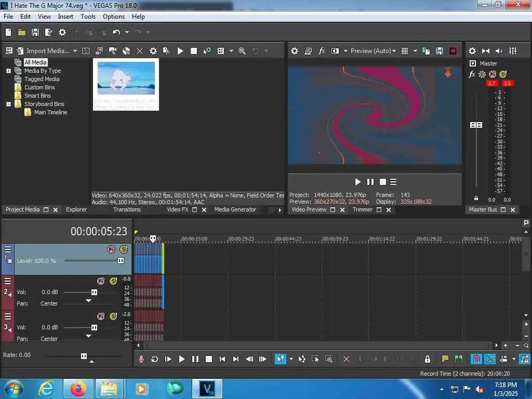Open video output FX icon in preview
Viewport: 532px width, 399px height.
coord(321,51)
